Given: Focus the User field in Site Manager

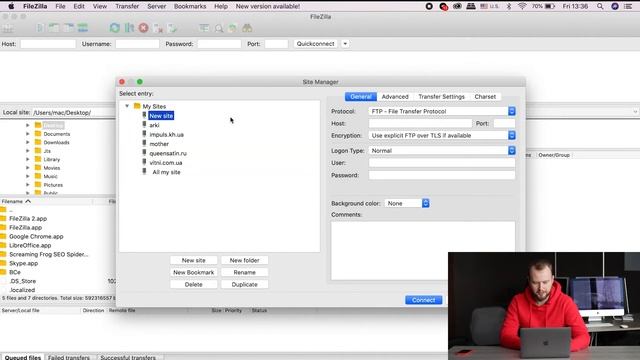Looking at the screenshot, I should pos(442,162).
